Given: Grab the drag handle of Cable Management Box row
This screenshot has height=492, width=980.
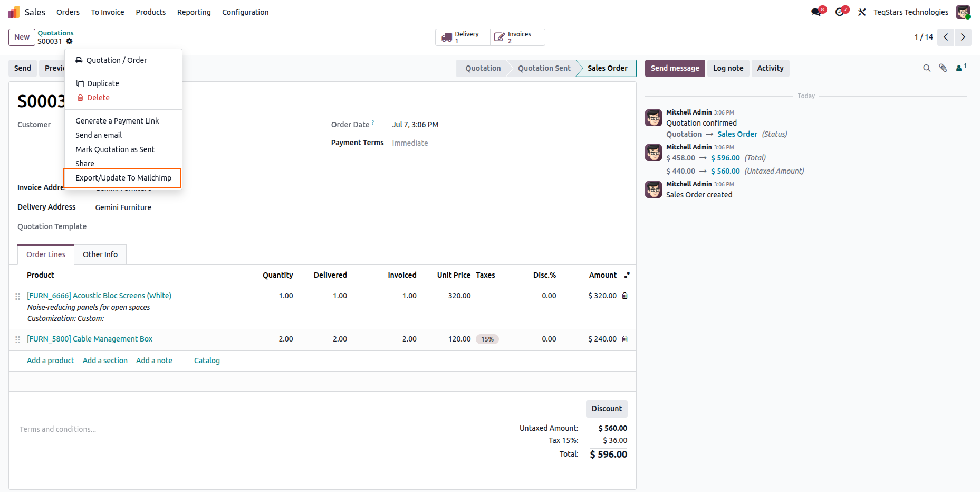Looking at the screenshot, I should coord(18,339).
